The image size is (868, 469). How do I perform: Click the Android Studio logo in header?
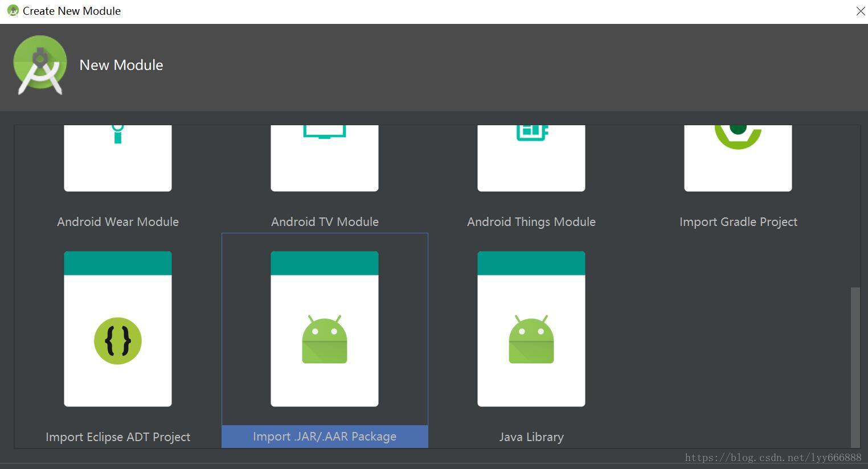click(40, 65)
